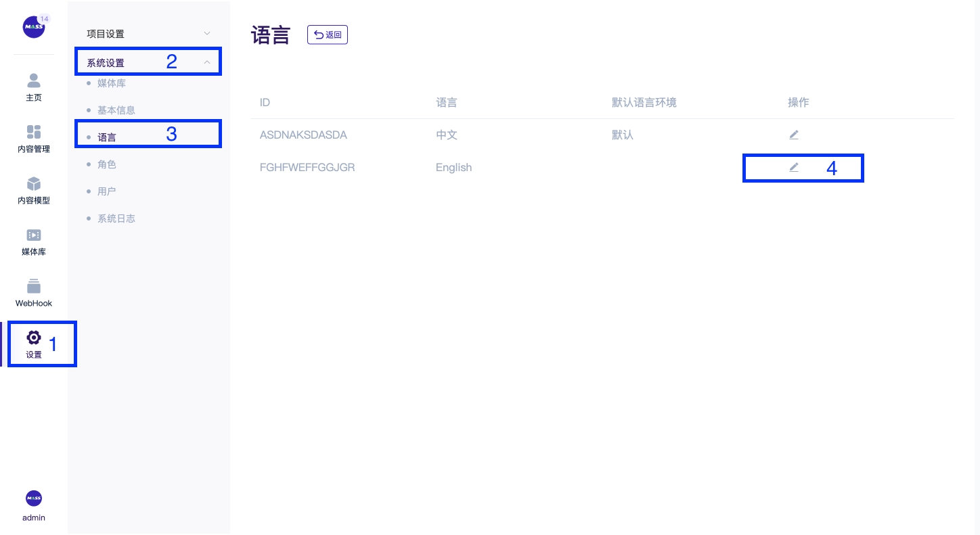This screenshot has height=535, width=980.
Task: Click the MASS logo at top left
Action: pos(33,27)
